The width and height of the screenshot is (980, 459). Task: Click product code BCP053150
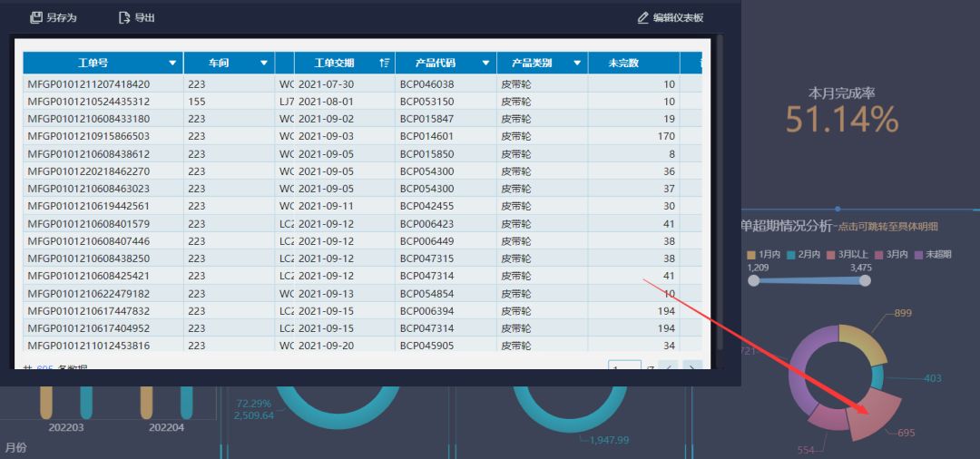426,102
